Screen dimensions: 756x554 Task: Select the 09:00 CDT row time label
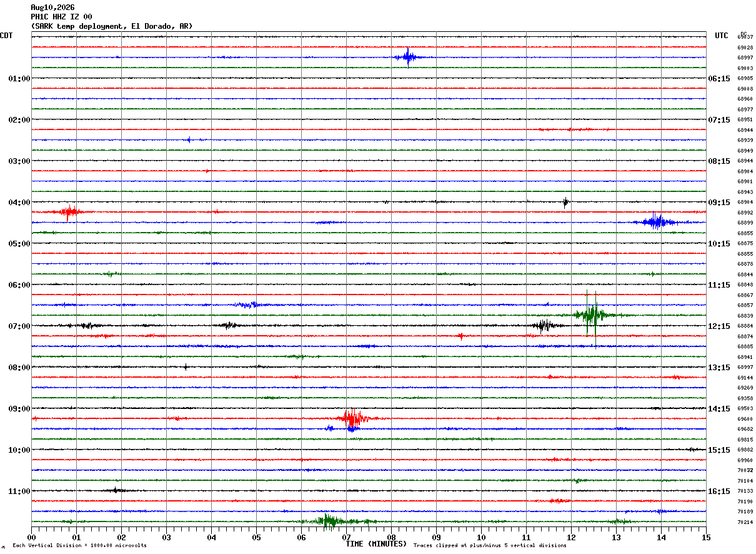tap(19, 409)
